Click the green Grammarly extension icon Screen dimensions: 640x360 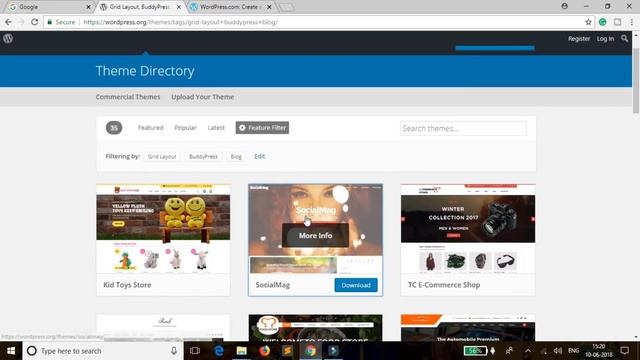tap(602, 22)
